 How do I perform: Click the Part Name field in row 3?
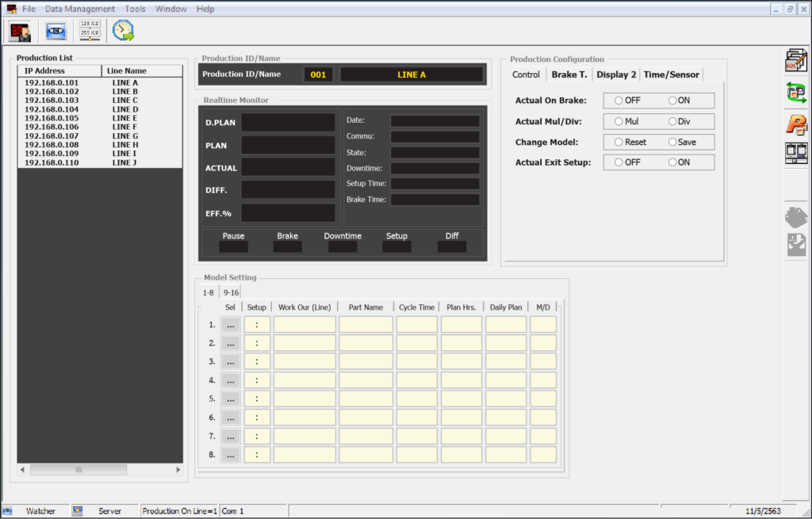(x=366, y=361)
